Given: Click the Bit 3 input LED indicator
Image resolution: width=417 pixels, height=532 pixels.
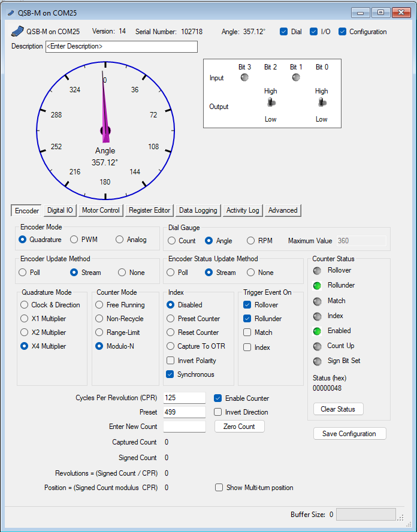Looking at the screenshot, I should click(244, 77).
